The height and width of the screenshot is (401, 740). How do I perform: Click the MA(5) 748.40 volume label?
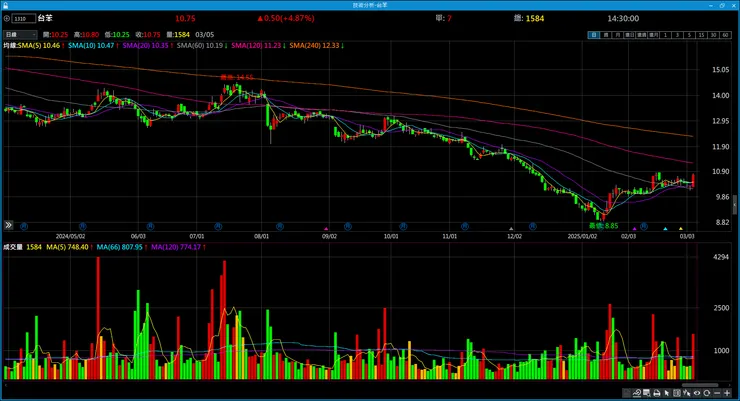[67, 247]
